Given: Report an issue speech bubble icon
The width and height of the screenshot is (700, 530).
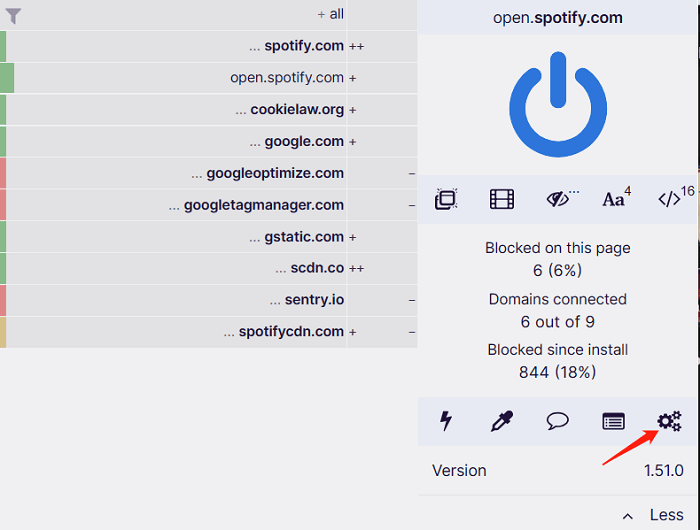Looking at the screenshot, I should [x=558, y=421].
